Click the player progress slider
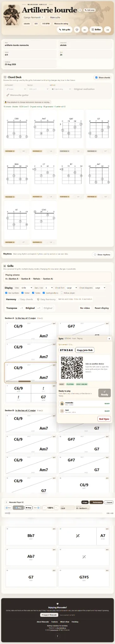The width and height of the screenshot is (115, 644). tap(54, 513)
